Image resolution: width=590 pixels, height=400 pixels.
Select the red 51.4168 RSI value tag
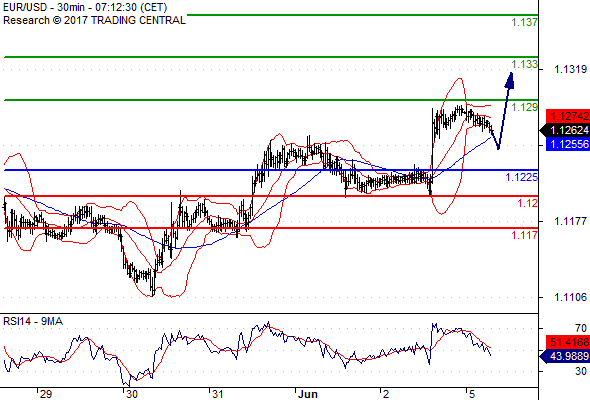568,342
